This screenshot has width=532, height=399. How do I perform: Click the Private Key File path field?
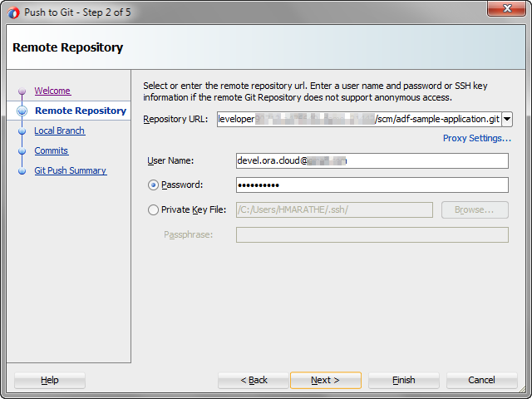tap(334, 209)
